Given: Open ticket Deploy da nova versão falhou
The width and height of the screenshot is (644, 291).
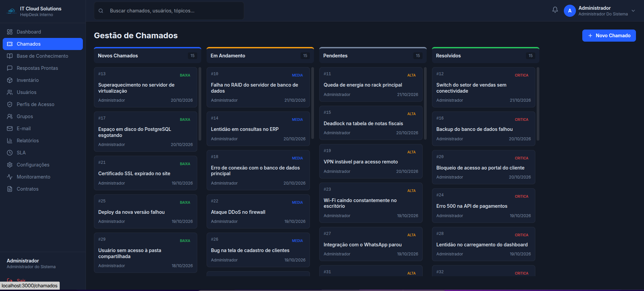Looking at the screenshot, I should (146, 212).
